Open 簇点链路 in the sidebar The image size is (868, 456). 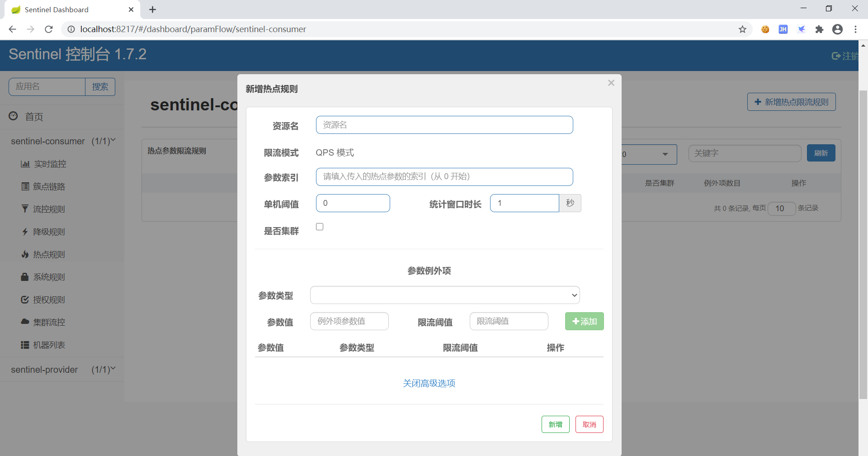(49, 186)
